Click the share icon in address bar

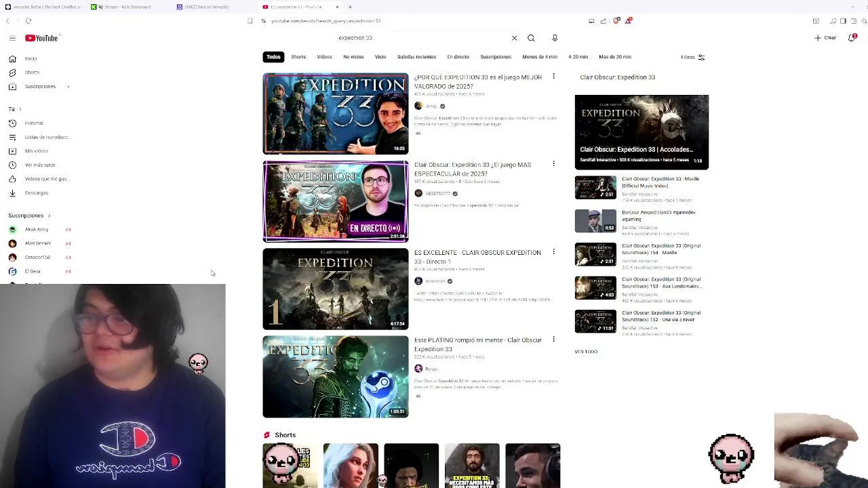pyautogui.click(x=603, y=21)
